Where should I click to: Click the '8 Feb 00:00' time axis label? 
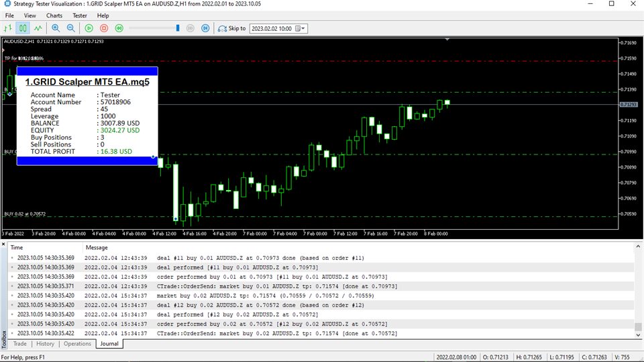click(x=436, y=234)
